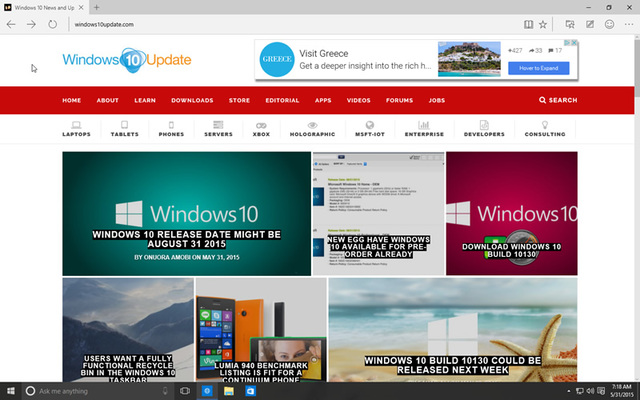640x400 pixels.
Task: Open the Store app on taskbar
Action: pyautogui.click(x=250, y=391)
